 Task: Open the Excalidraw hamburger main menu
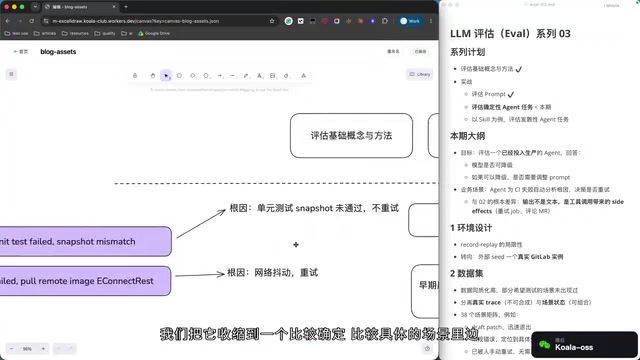click(11, 74)
